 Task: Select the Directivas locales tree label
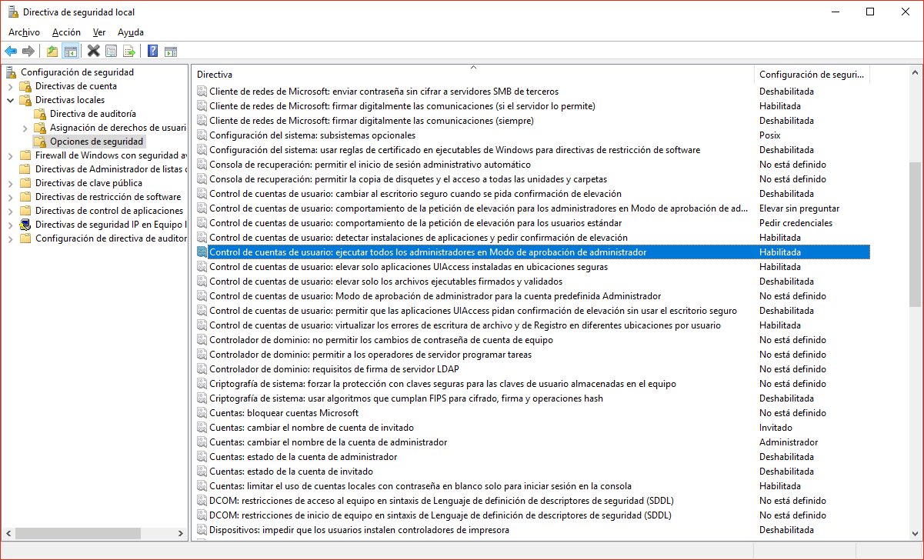(70, 100)
